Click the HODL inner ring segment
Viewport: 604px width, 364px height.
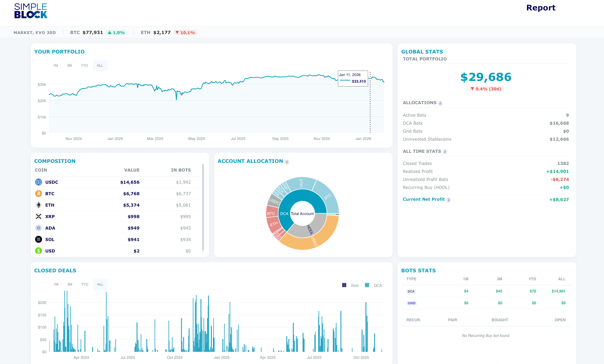point(310,230)
